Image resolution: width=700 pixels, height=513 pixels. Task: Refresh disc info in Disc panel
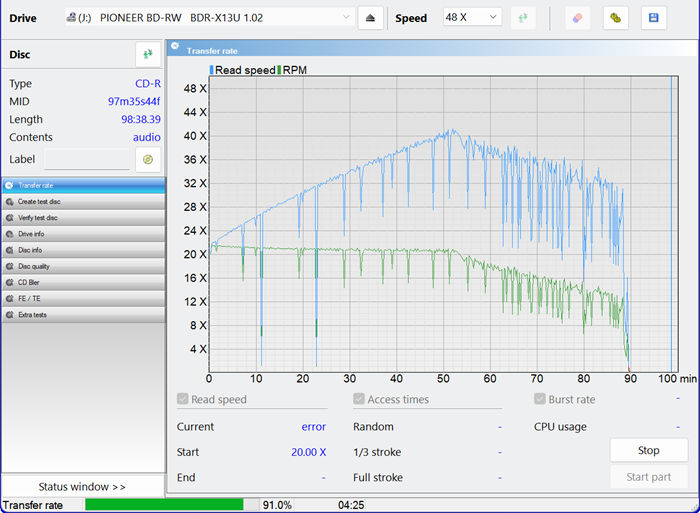(x=148, y=54)
